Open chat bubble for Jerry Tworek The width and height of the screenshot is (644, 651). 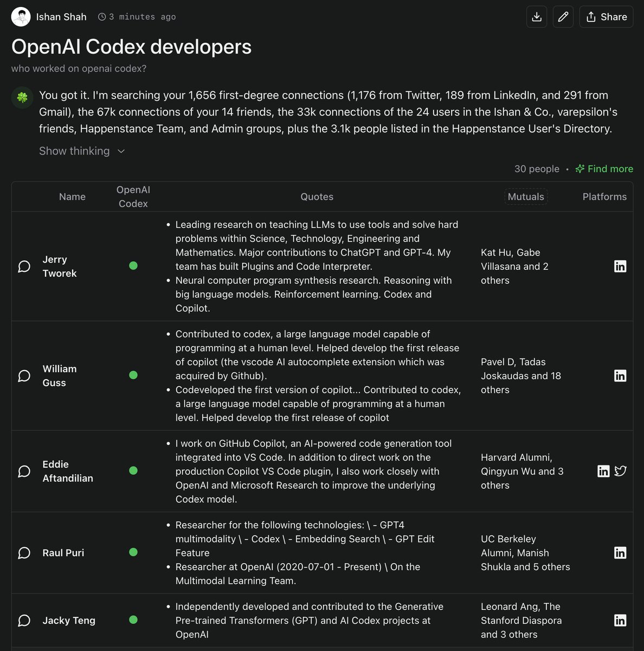tap(24, 266)
